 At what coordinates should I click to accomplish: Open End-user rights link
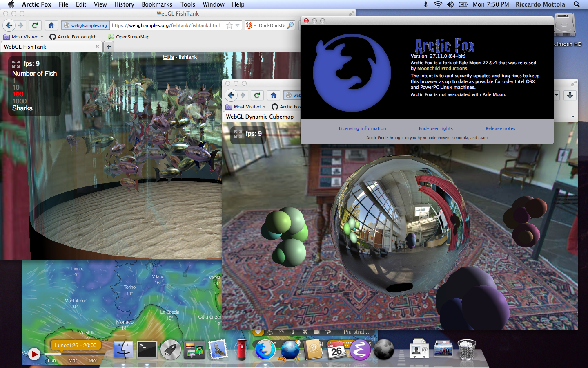click(436, 128)
